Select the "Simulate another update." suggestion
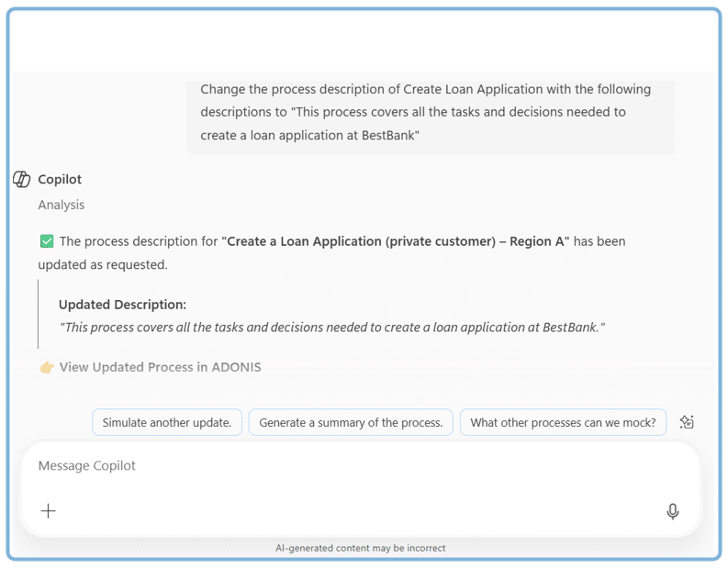The image size is (728, 568). (x=167, y=422)
